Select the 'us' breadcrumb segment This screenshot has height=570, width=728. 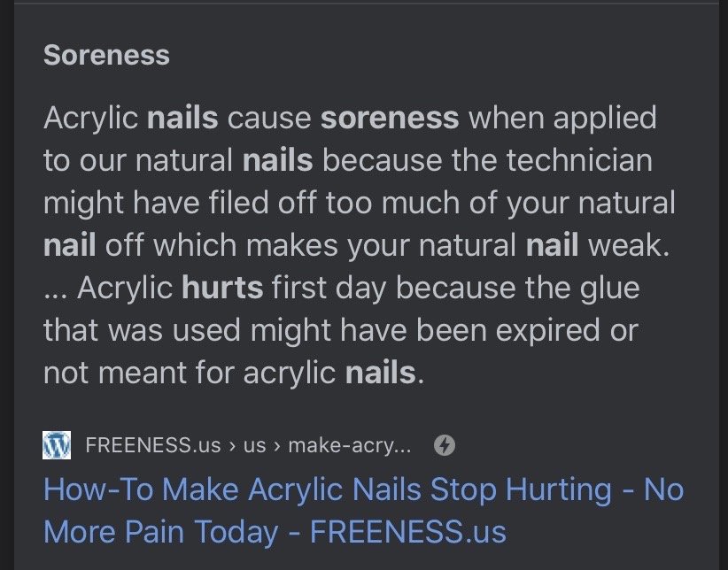[255, 445]
